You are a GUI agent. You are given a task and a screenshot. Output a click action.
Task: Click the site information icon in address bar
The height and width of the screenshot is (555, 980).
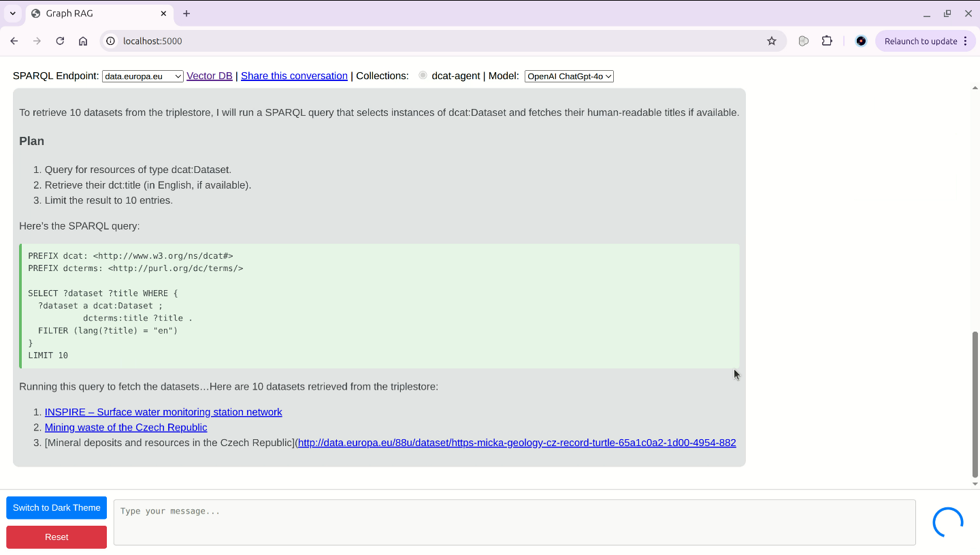click(x=111, y=41)
